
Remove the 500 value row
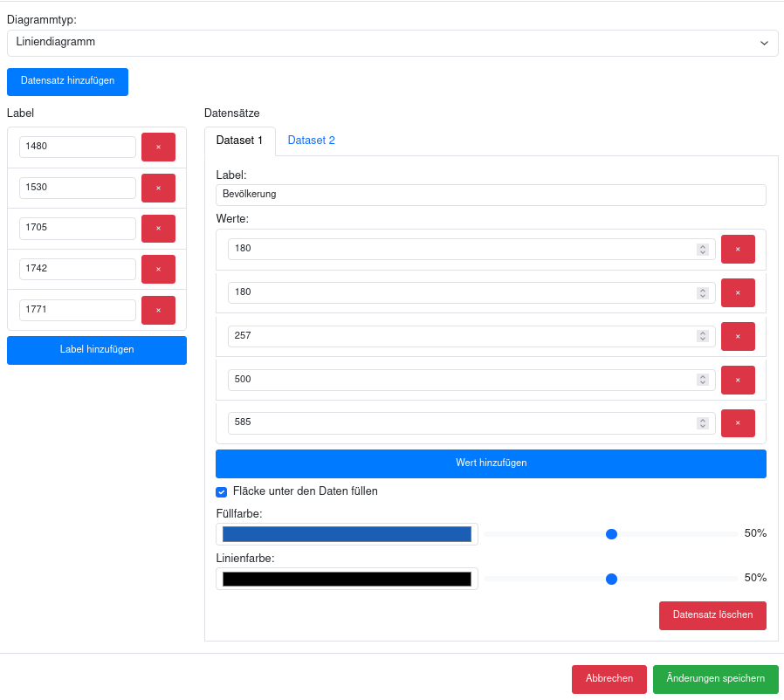pyautogui.click(x=738, y=380)
